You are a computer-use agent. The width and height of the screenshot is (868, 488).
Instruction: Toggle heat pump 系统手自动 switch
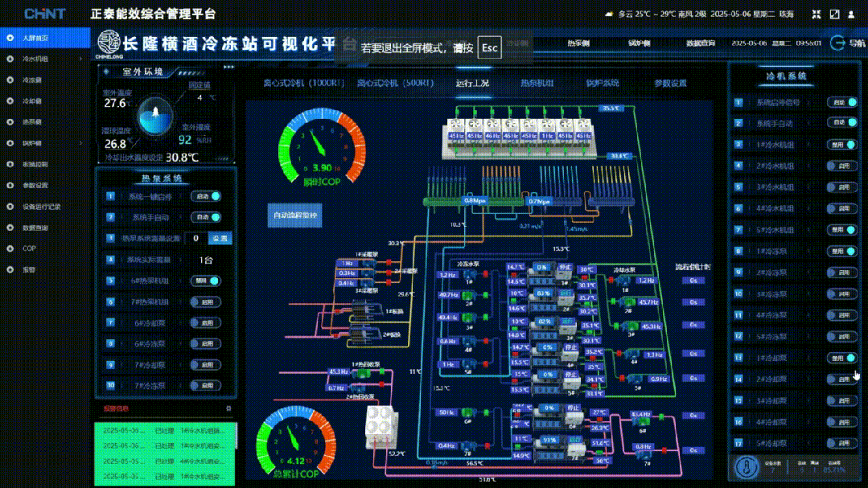click(x=206, y=217)
